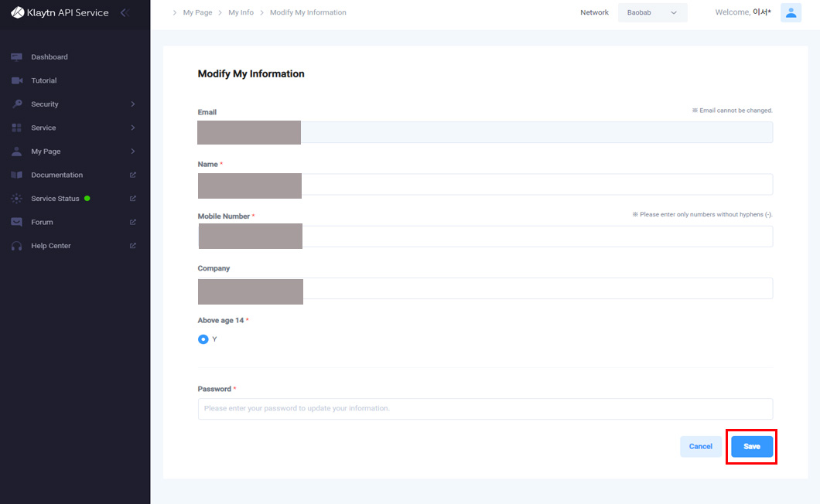Click the 'Welcome,' greeting text
The width and height of the screenshot is (820, 504).
pos(733,12)
